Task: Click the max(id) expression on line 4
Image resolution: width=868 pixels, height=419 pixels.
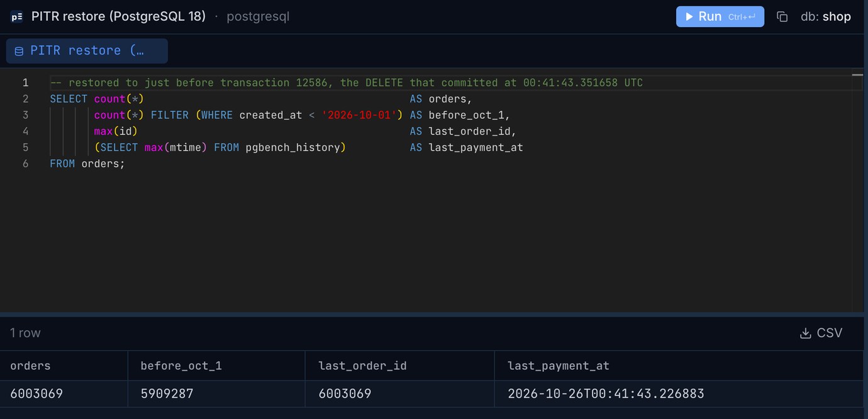Action: [x=116, y=131]
